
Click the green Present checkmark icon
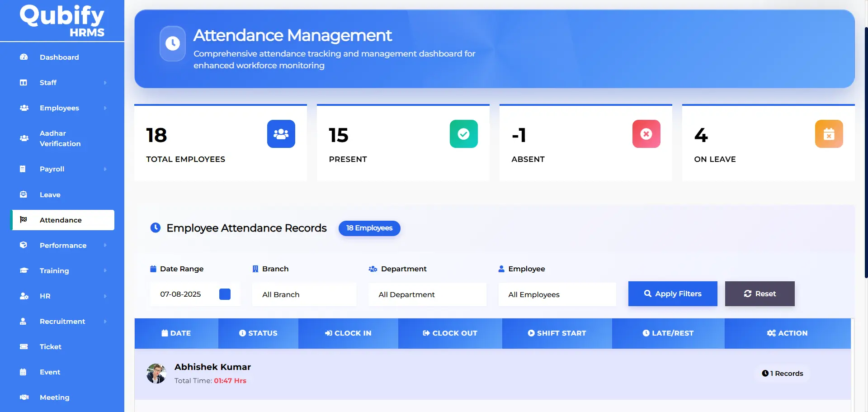click(463, 134)
